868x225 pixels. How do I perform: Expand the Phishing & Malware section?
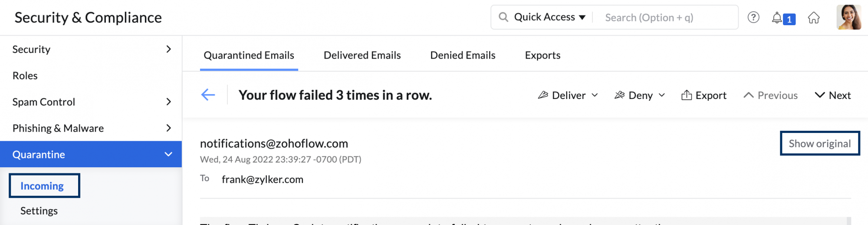pos(91,128)
